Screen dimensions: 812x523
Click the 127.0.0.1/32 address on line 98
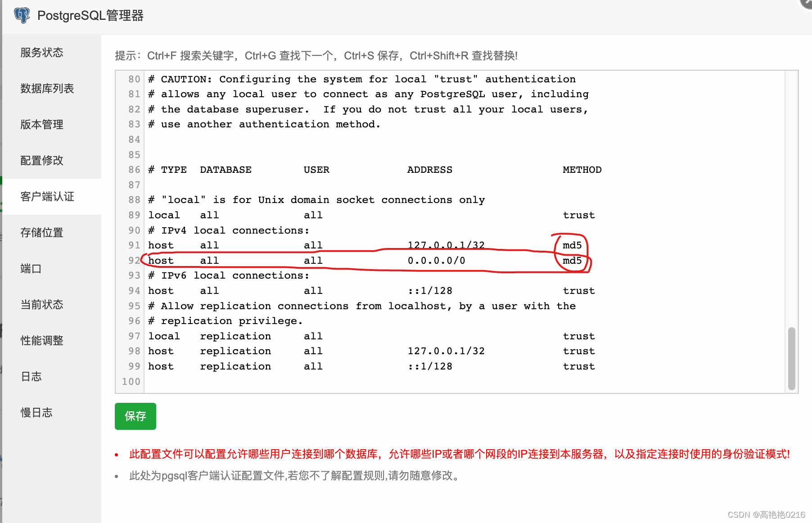tap(446, 351)
